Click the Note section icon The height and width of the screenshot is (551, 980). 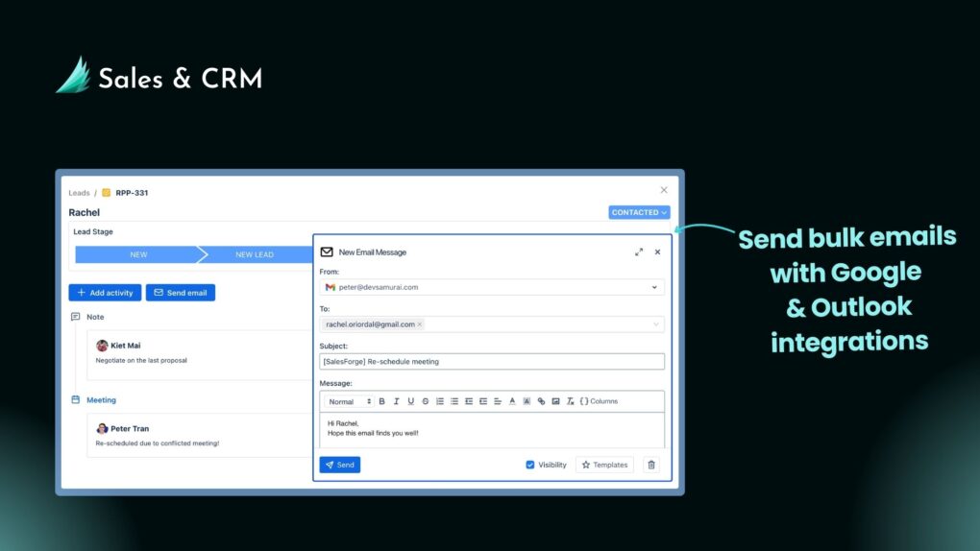[x=76, y=317]
